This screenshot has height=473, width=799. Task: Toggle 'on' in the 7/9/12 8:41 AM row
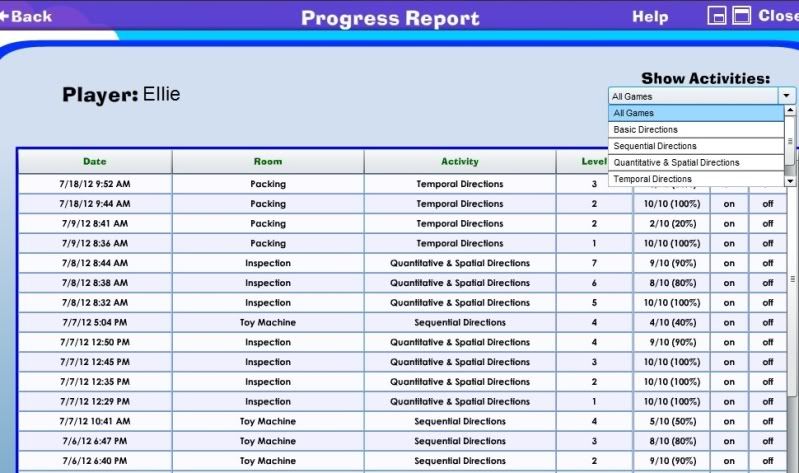pyautogui.click(x=729, y=224)
